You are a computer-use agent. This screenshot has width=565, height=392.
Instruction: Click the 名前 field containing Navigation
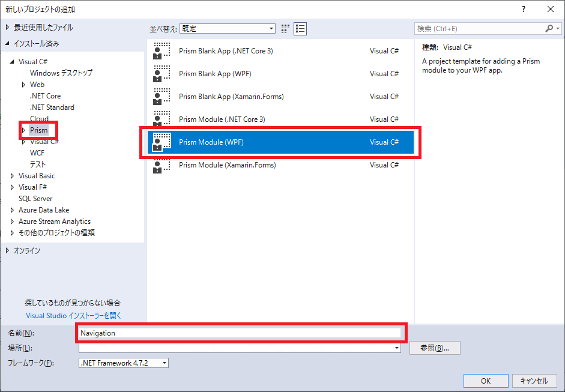tap(240, 333)
